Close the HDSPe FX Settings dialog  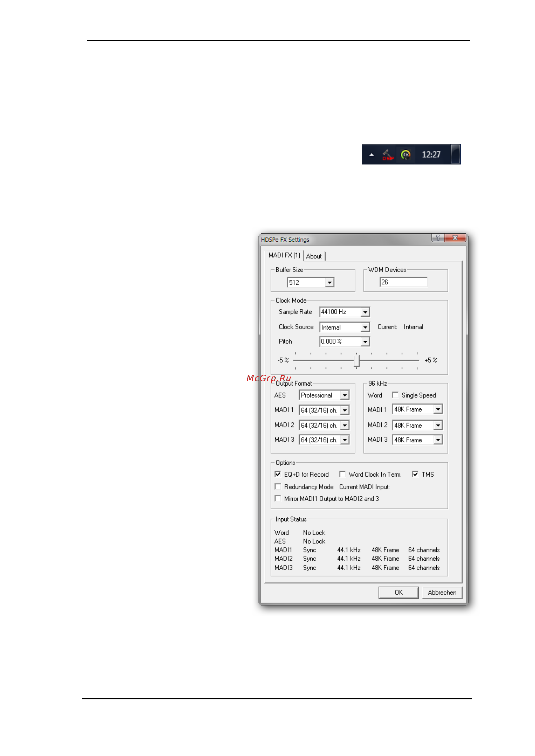tap(455, 238)
